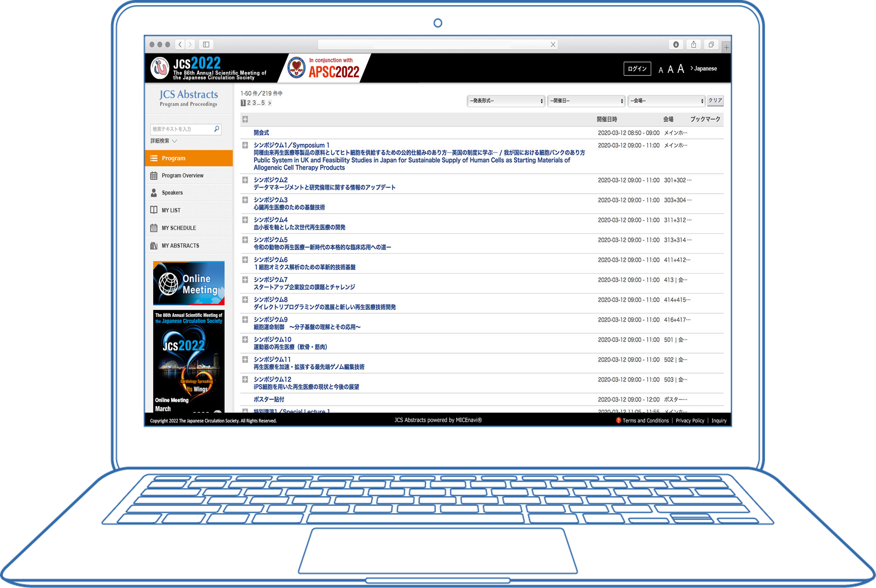The width and height of the screenshot is (876, 588).
Task: Click the browser forward arrow
Action: tap(190, 45)
